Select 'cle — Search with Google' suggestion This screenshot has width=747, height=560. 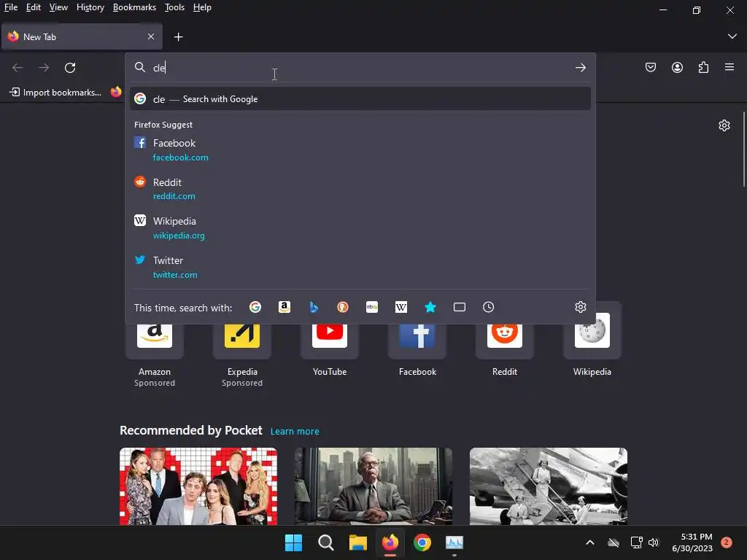click(x=360, y=99)
